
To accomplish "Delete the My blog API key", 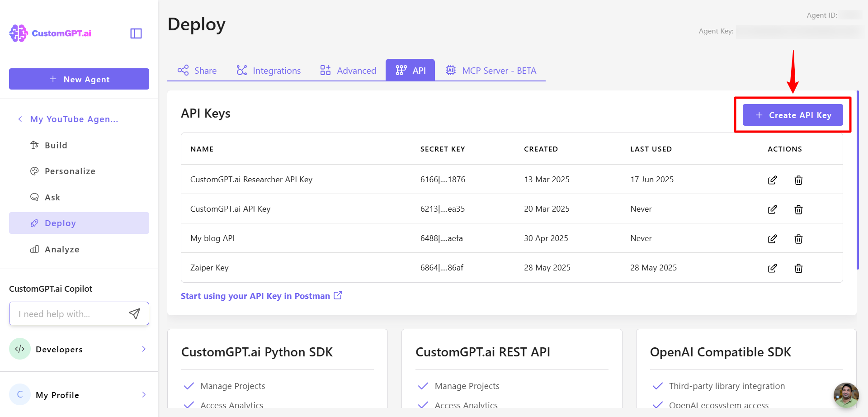I will tap(799, 239).
